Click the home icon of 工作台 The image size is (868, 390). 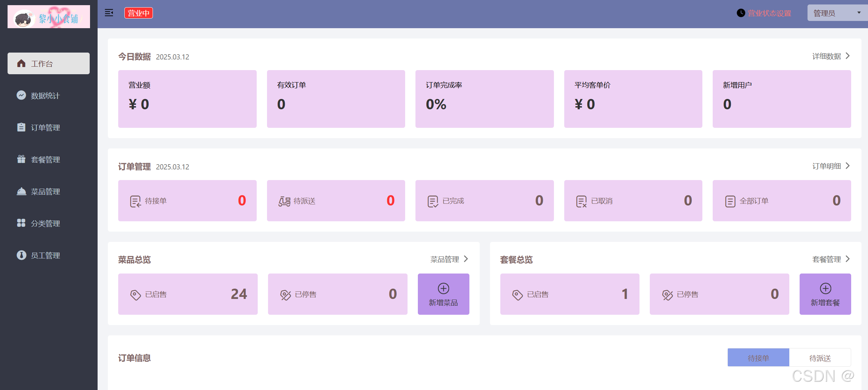[x=21, y=63]
